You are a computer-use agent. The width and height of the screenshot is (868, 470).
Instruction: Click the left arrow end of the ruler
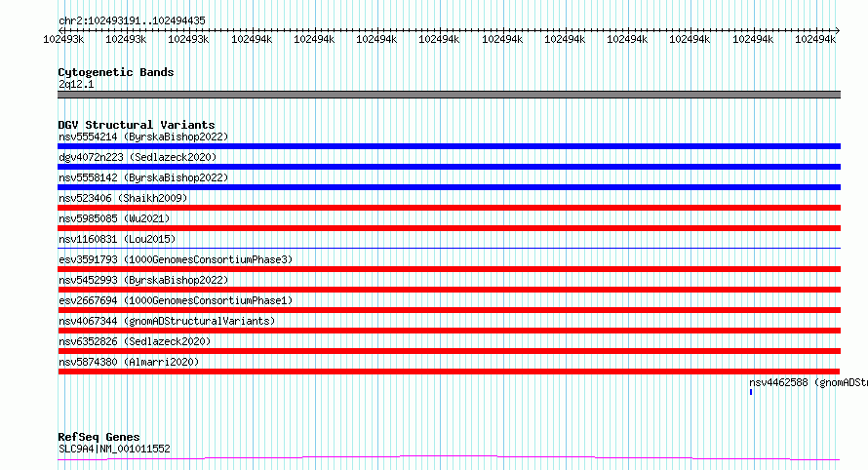tap(60, 30)
